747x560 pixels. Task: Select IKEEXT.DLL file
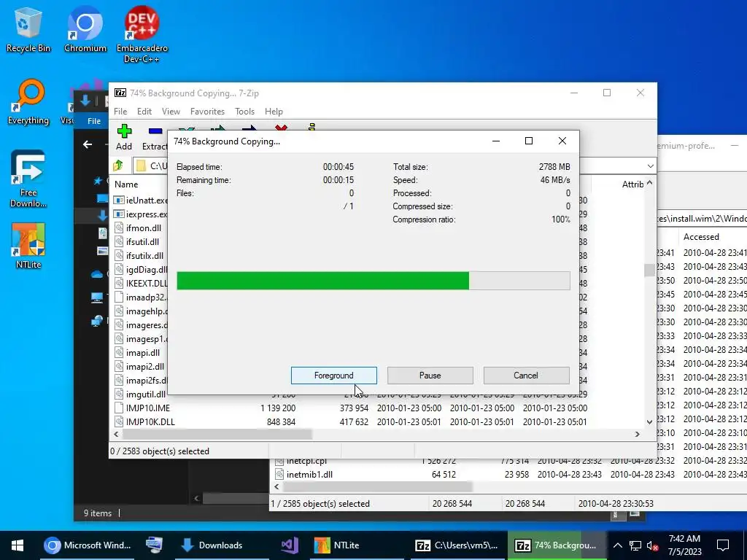[x=141, y=284]
